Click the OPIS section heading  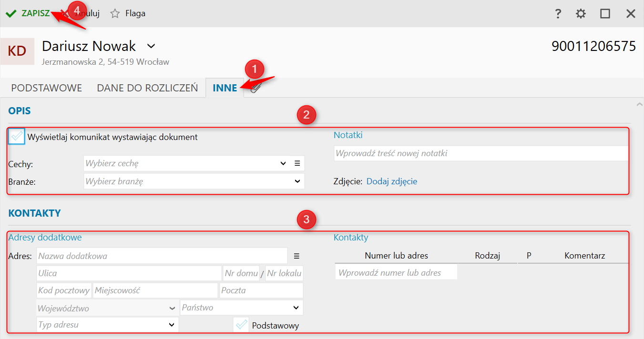tap(20, 110)
